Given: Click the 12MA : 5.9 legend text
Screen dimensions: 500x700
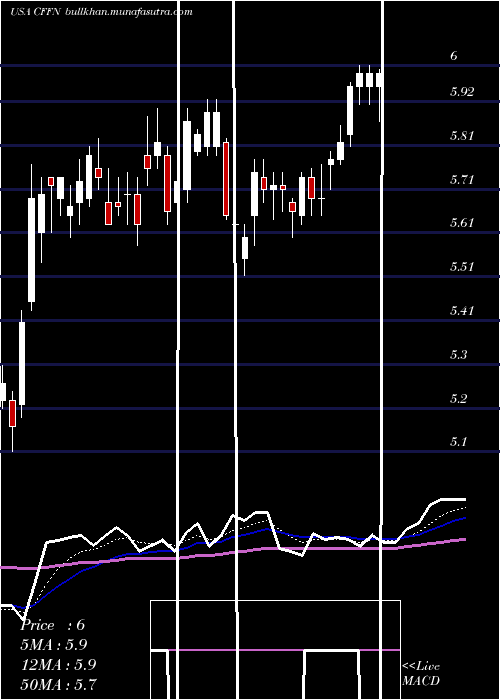Looking at the screenshot, I should click(57, 665).
